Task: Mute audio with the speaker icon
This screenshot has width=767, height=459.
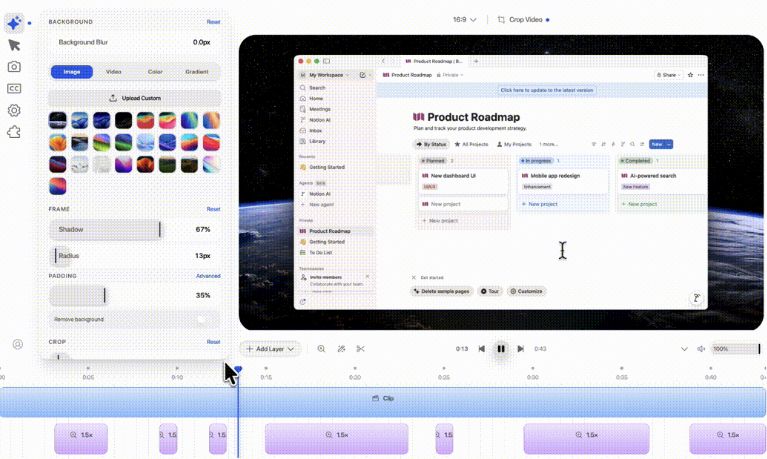Action: click(701, 349)
